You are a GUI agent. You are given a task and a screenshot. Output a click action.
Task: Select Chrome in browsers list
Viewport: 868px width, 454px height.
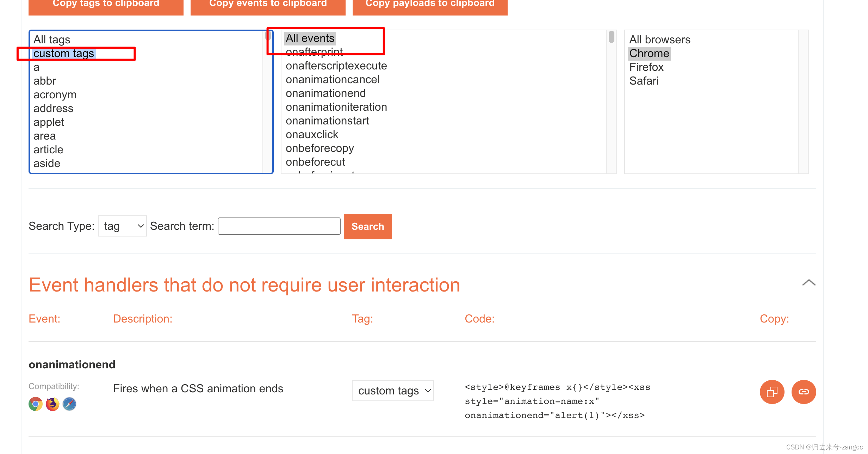(649, 53)
